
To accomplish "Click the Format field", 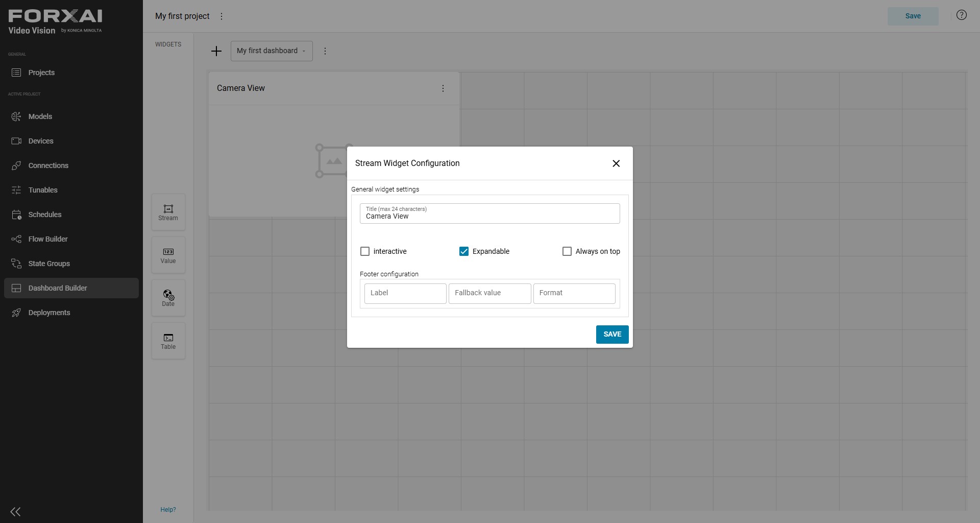I will 574,294.
